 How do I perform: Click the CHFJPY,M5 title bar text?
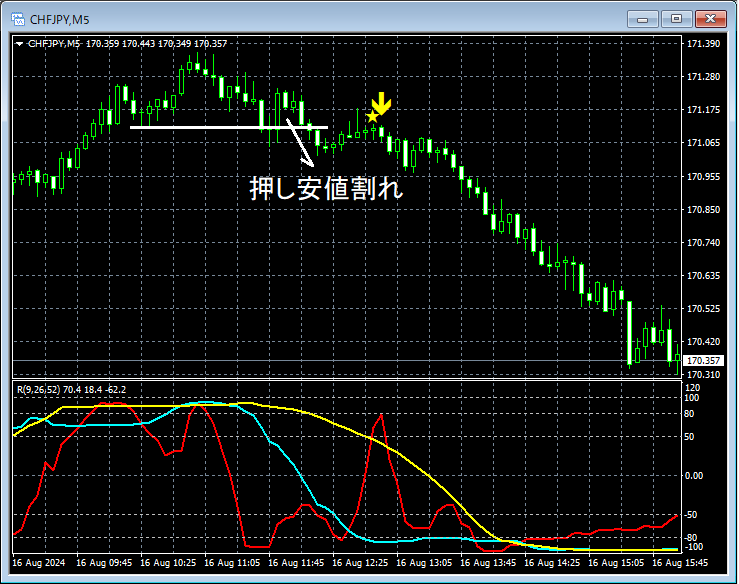59,20
